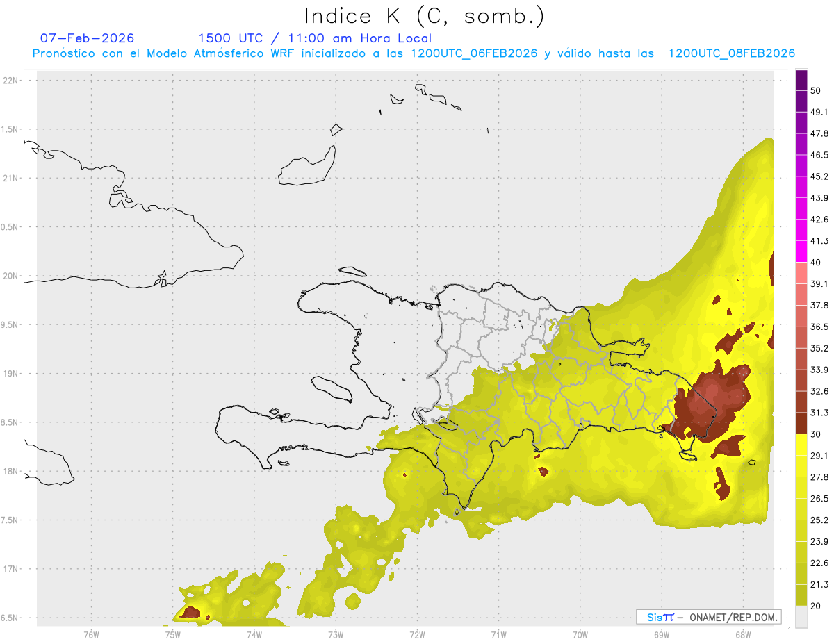The width and height of the screenshot is (834, 644).
Task: Click the legend value "40"
Action: tap(816, 263)
